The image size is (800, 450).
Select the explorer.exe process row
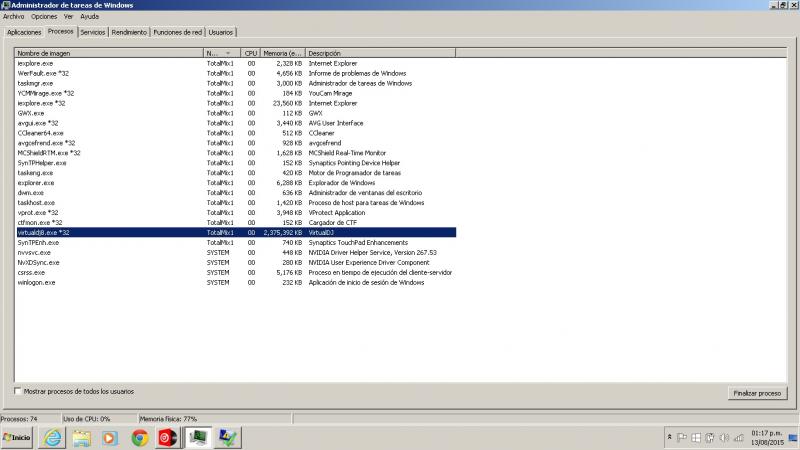pyautogui.click(x=236, y=183)
